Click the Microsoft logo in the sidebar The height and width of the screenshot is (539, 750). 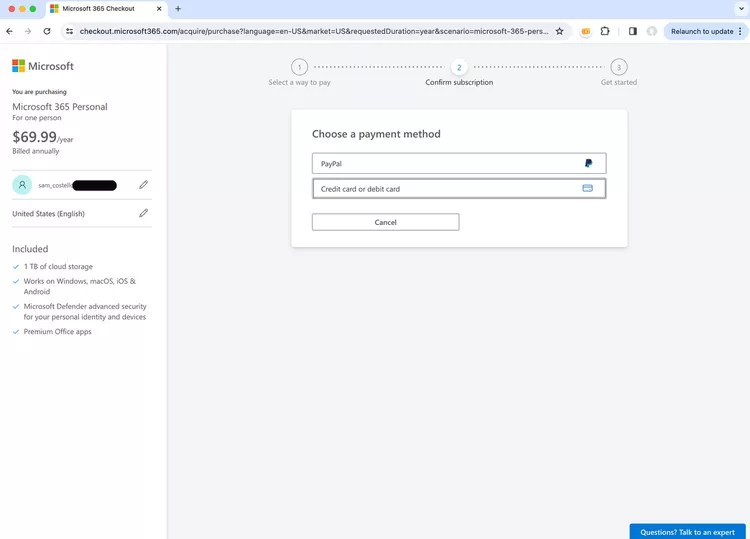pyautogui.click(x=43, y=66)
